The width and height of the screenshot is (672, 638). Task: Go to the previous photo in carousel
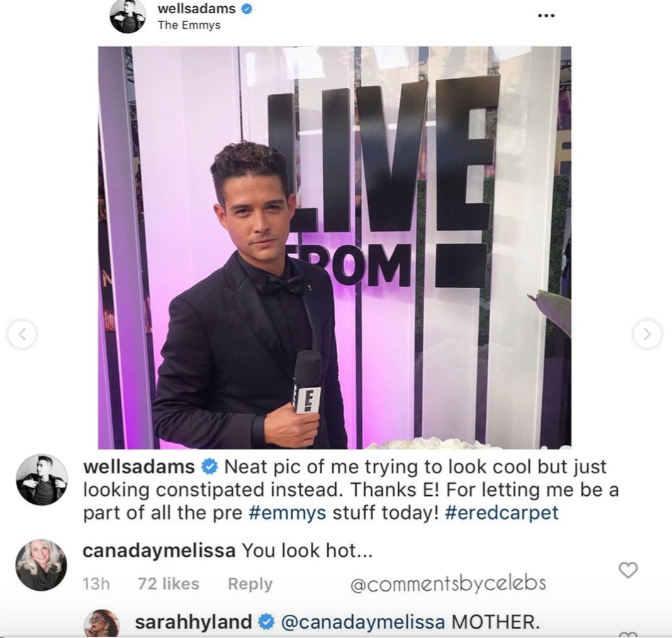coord(22,333)
